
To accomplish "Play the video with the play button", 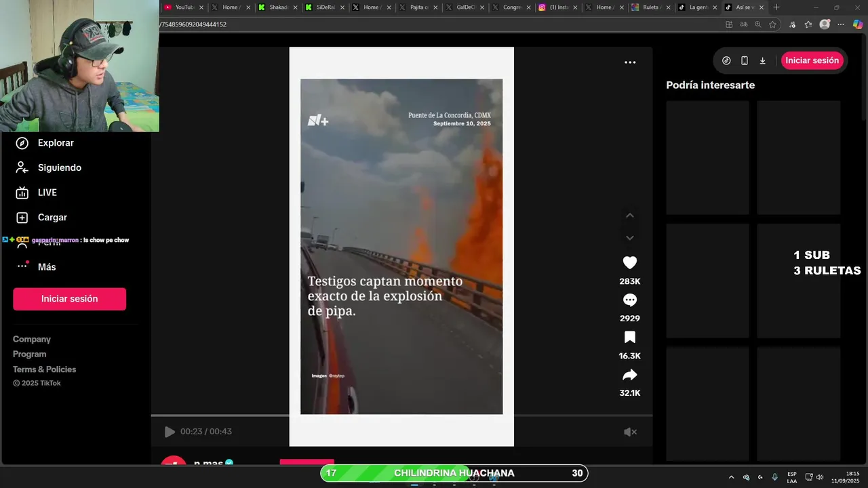I will tap(170, 432).
